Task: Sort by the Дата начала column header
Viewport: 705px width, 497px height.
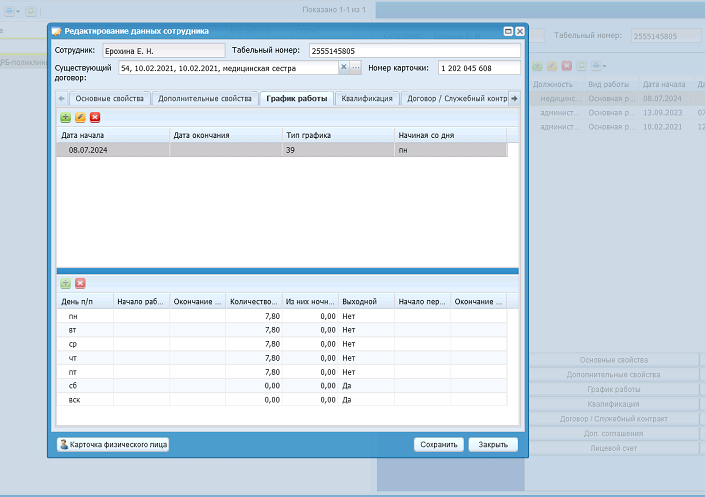Action: [113, 135]
